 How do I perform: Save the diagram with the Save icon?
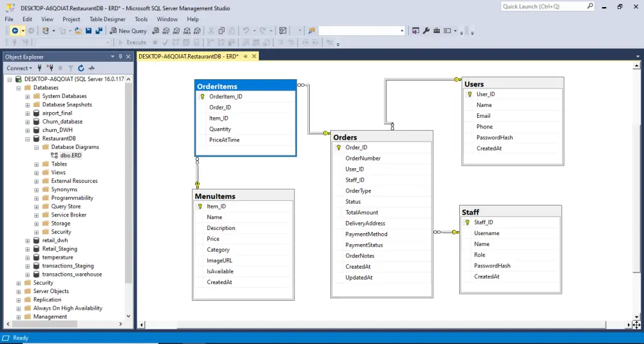pyautogui.click(x=89, y=31)
